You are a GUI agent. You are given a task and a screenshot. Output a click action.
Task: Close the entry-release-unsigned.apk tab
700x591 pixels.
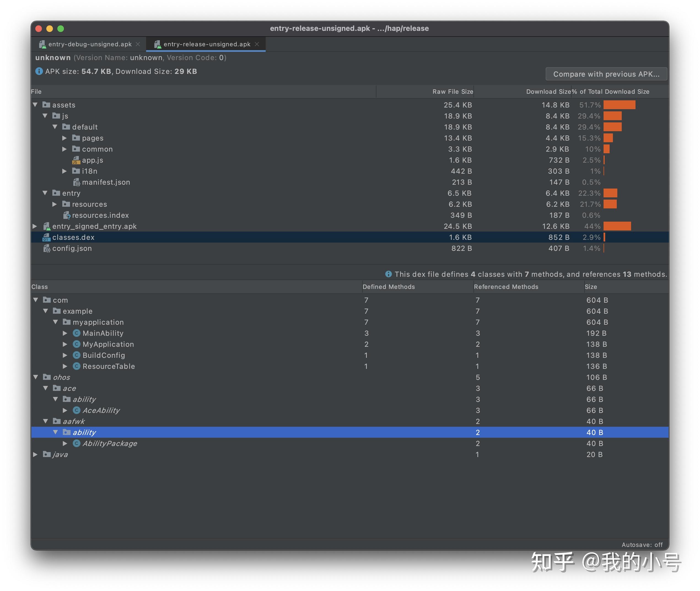click(257, 44)
